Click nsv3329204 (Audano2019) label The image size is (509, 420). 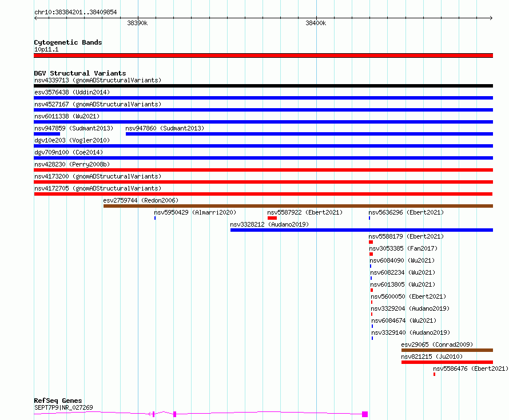click(410, 308)
